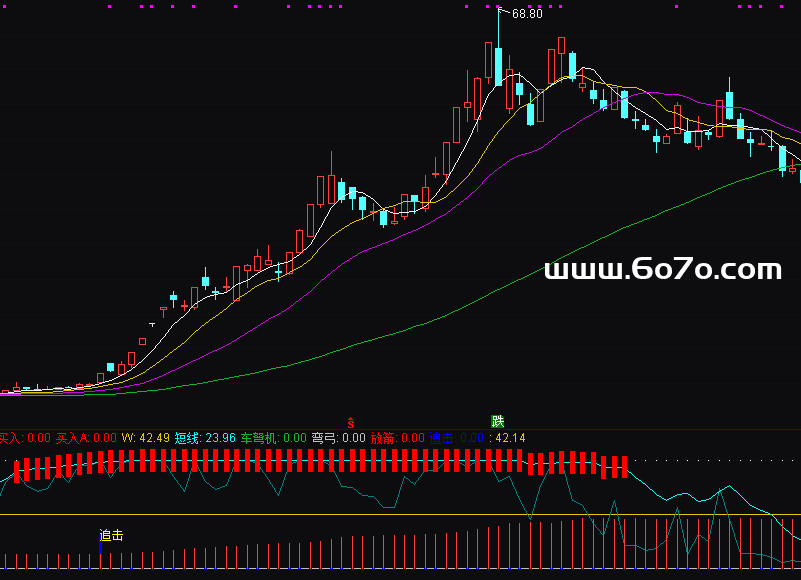Click the red $ signal marker

coord(350,422)
